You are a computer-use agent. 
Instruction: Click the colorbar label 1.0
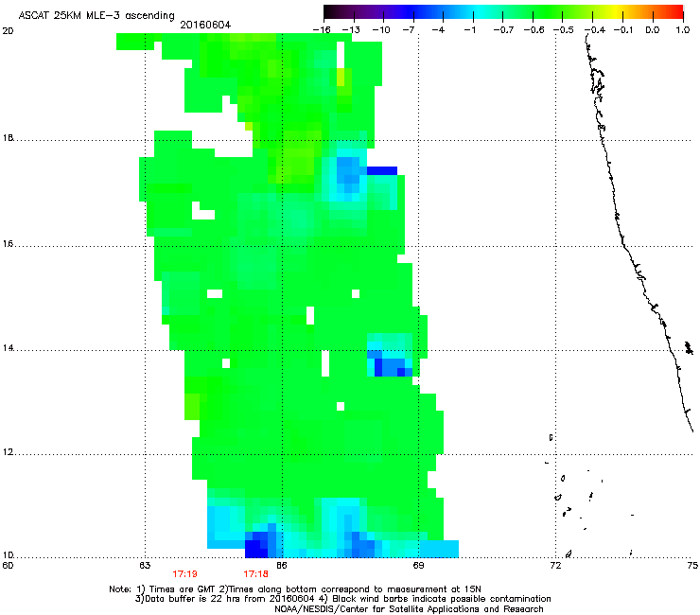tap(683, 30)
